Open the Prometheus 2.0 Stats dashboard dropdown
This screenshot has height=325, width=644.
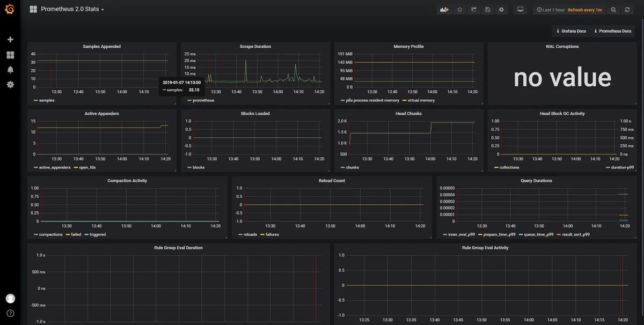67,9
